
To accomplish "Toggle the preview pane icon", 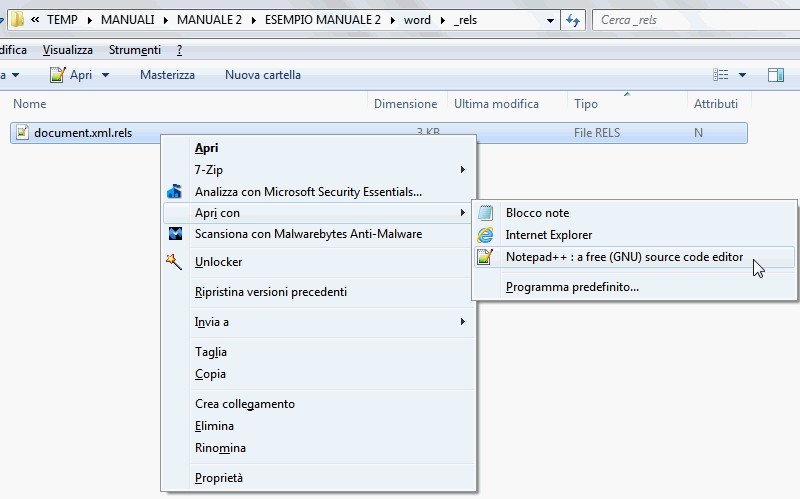I will tap(775, 75).
